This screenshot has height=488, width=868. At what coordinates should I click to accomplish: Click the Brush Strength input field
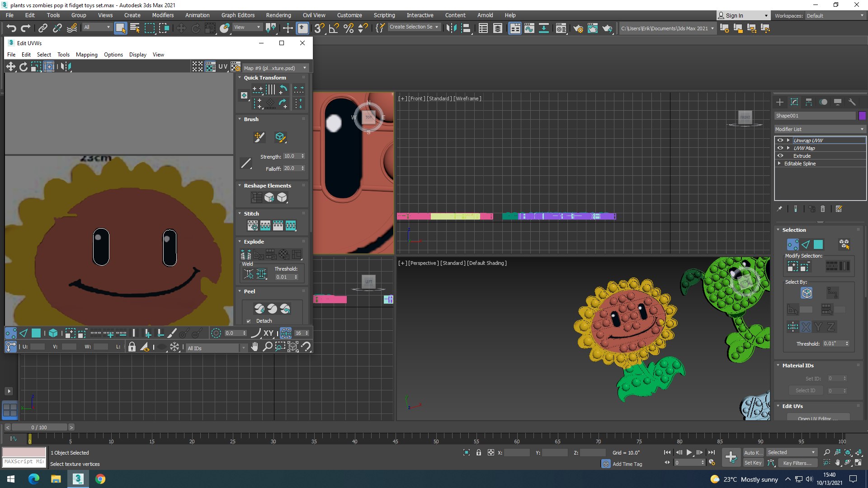tap(291, 156)
